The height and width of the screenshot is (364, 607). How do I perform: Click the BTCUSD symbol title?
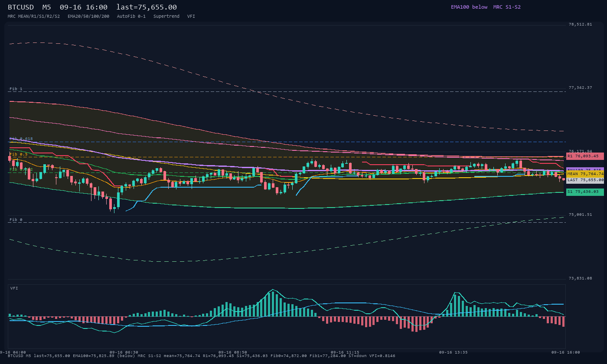tap(21, 7)
